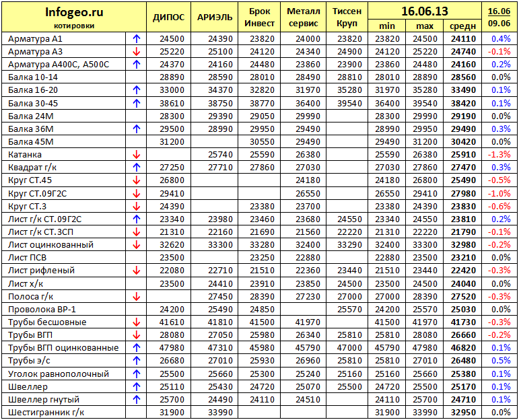
Task: Click the down arrow in Полоса г/к row
Action: click(137, 297)
